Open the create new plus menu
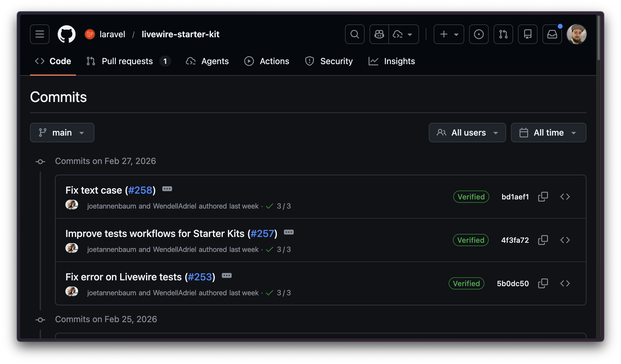The height and width of the screenshot is (364, 621). coord(449,34)
